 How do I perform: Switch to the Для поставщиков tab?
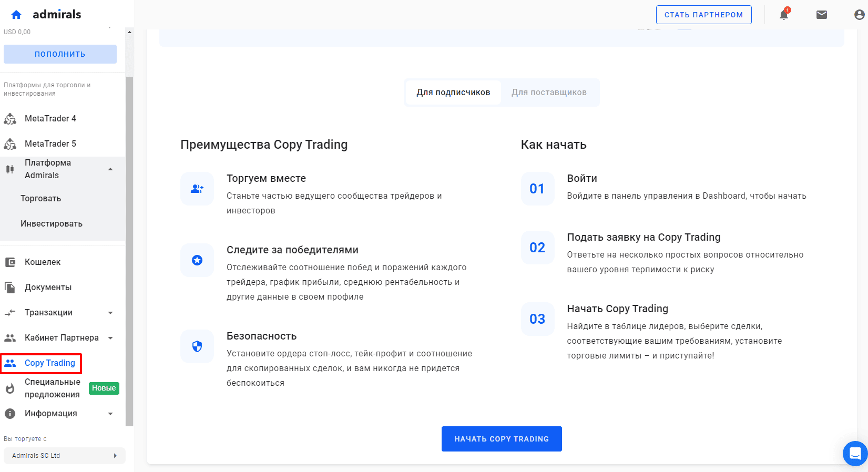pos(549,93)
